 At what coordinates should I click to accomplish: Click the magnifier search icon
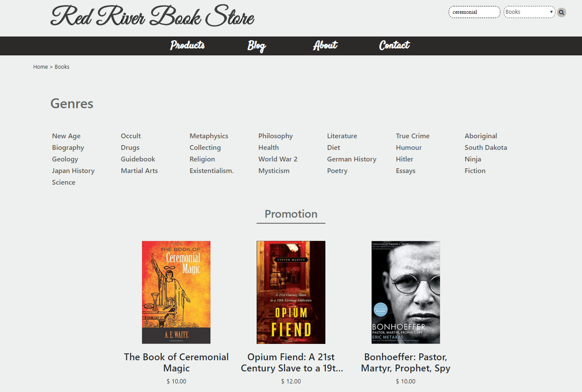point(561,12)
